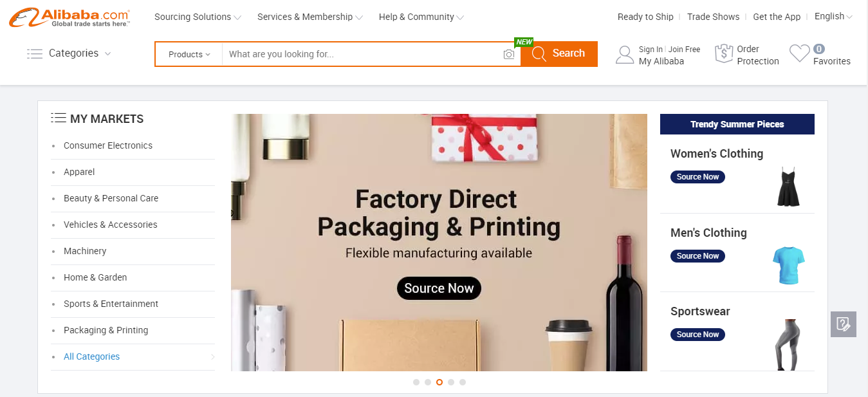Open the feedback survey floating icon

point(844,324)
